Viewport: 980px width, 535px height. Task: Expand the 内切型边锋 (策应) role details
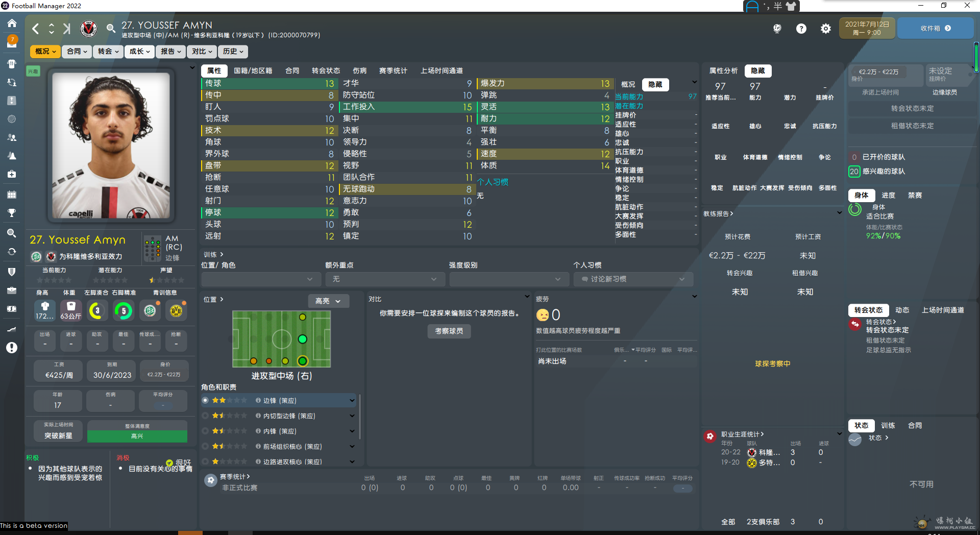click(352, 416)
